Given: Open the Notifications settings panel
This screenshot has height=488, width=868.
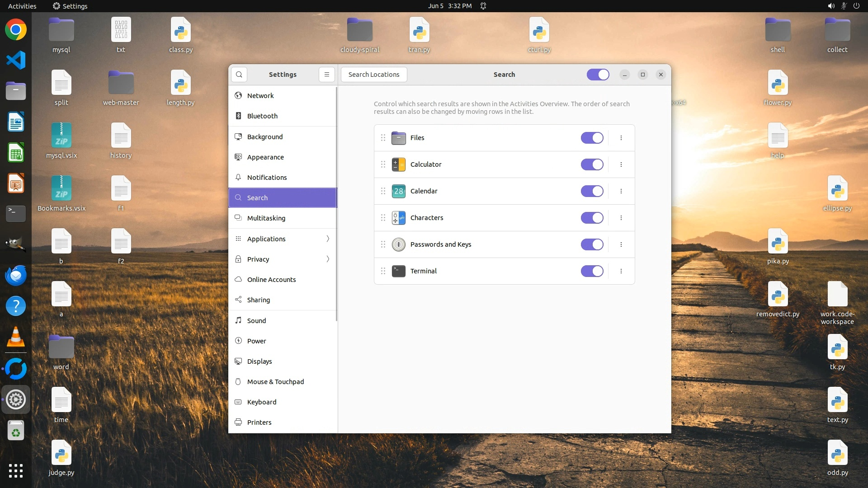Looking at the screenshot, I should (x=267, y=178).
